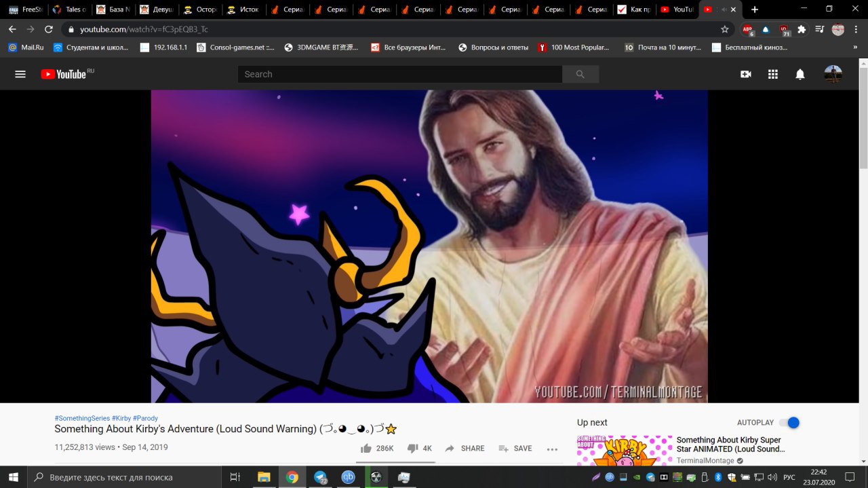Click the address bar URL
This screenshot has height=488, width=868.
tap(144, 29)
